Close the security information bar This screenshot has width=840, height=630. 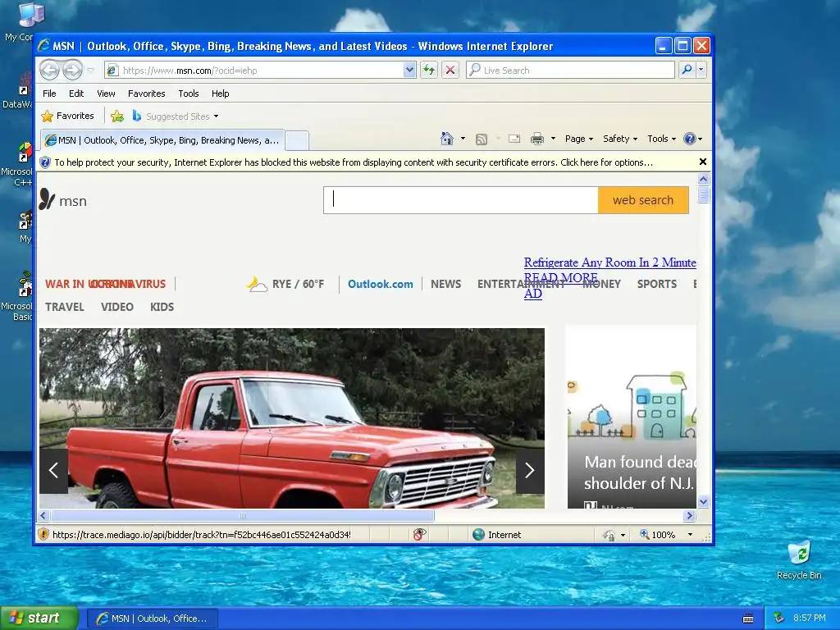point(703,162)
